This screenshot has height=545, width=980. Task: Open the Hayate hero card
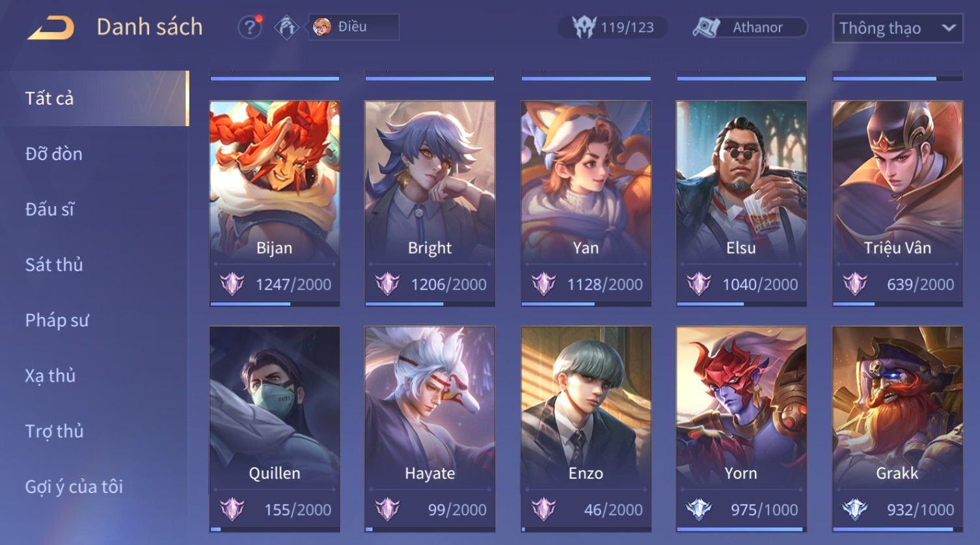[x=430, y=429]
